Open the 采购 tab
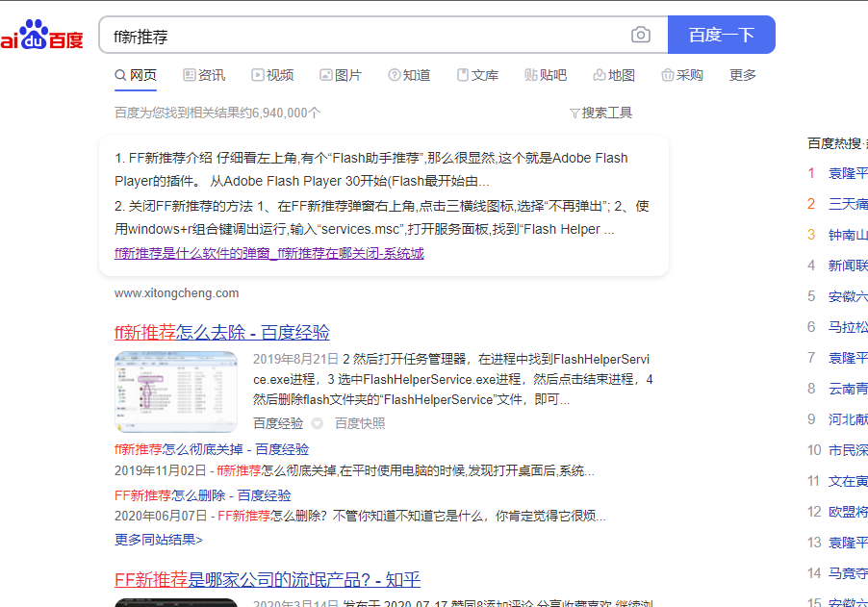The width and height of the screenshot is (868, 607). tap(682, 75)
